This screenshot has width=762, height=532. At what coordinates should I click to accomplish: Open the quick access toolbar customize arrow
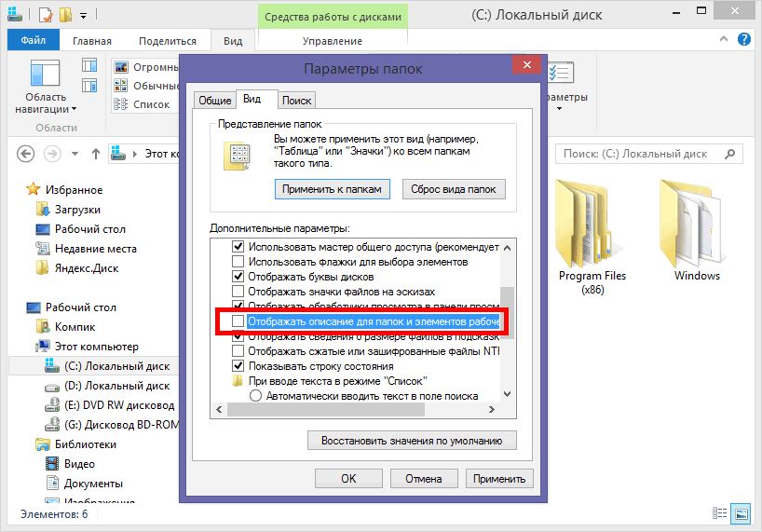click(84, 16)
